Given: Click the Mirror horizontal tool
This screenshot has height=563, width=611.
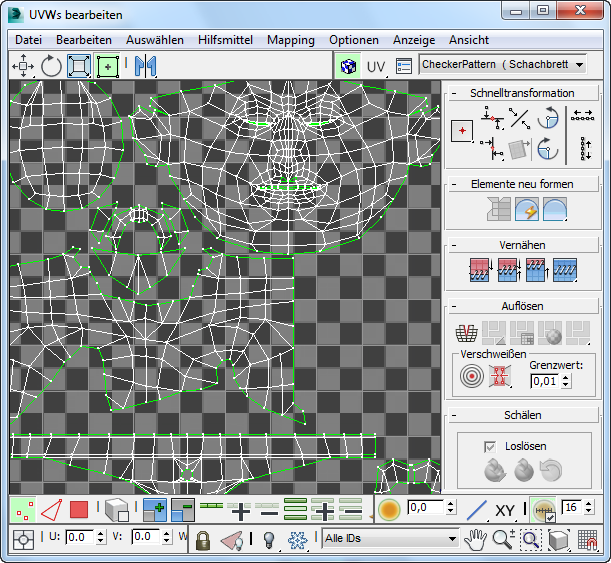Looking at the screenshot, I should (145, 66).
